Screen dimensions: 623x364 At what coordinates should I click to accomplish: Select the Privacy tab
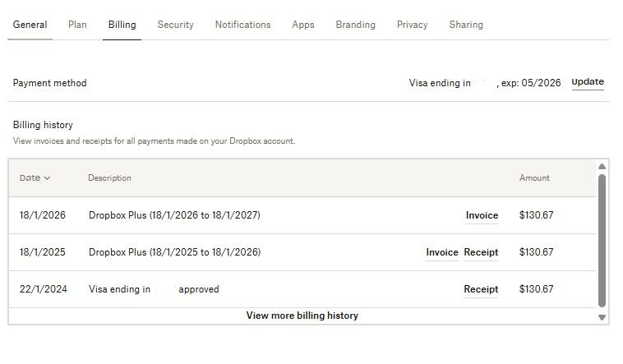click(412, 25)
